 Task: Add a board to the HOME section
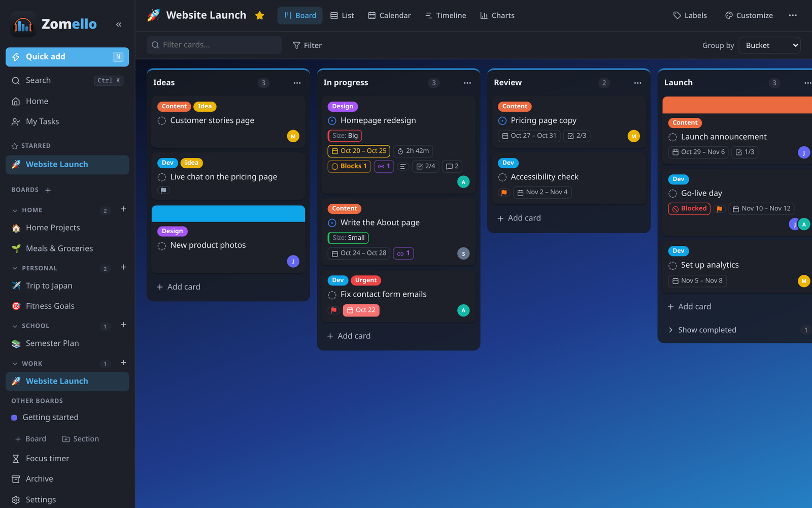pyautogui.click(x=123, y=209)
